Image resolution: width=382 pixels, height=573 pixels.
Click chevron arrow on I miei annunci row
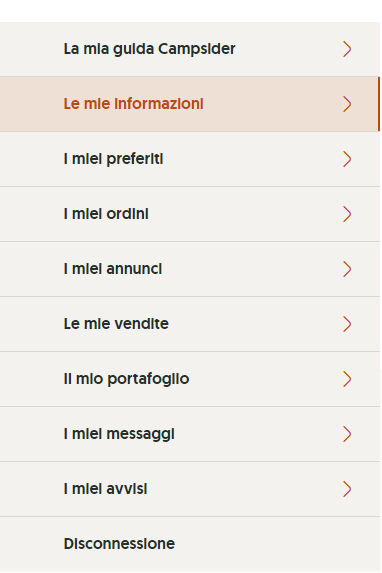[x=347, y=269]
